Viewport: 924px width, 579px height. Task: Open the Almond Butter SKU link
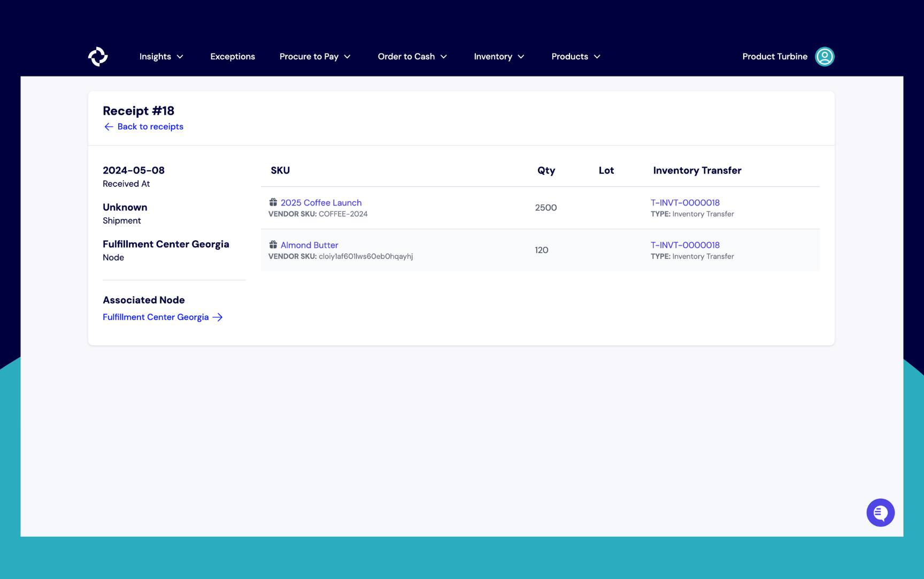click(x=309, y=245)
